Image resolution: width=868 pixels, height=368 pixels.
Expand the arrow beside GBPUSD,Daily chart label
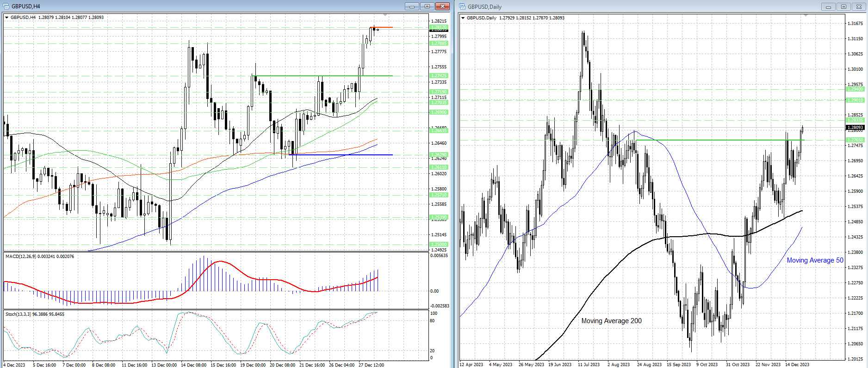463,18
